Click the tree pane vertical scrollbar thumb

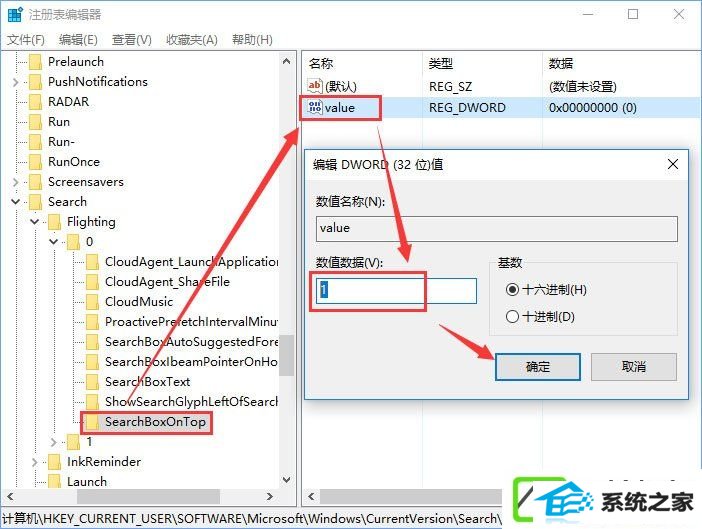click(287, 355)
